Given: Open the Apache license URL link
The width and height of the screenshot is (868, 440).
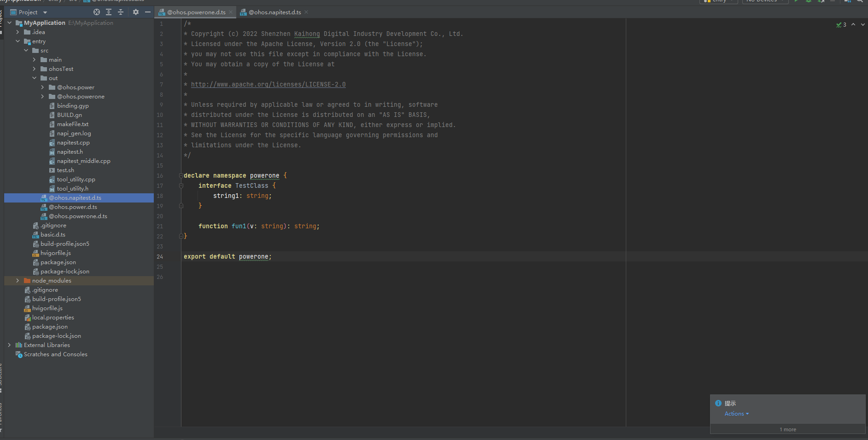Looking at the screenshot, I should click(268, 84).
